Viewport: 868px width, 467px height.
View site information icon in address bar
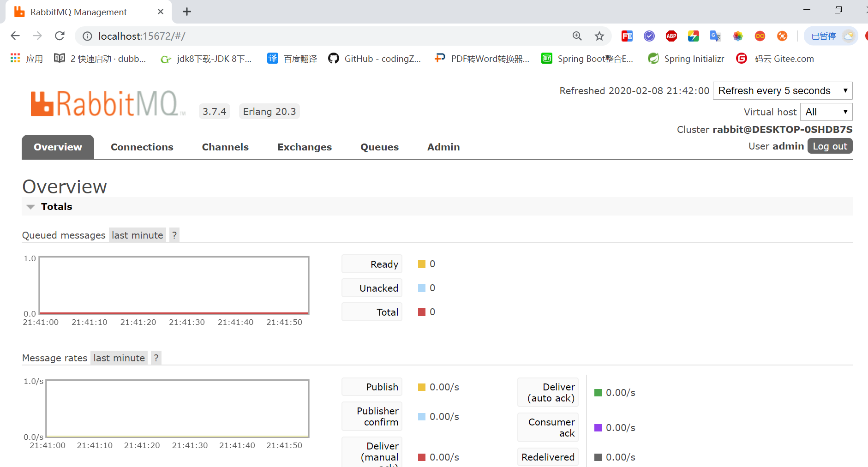(87, 36)
